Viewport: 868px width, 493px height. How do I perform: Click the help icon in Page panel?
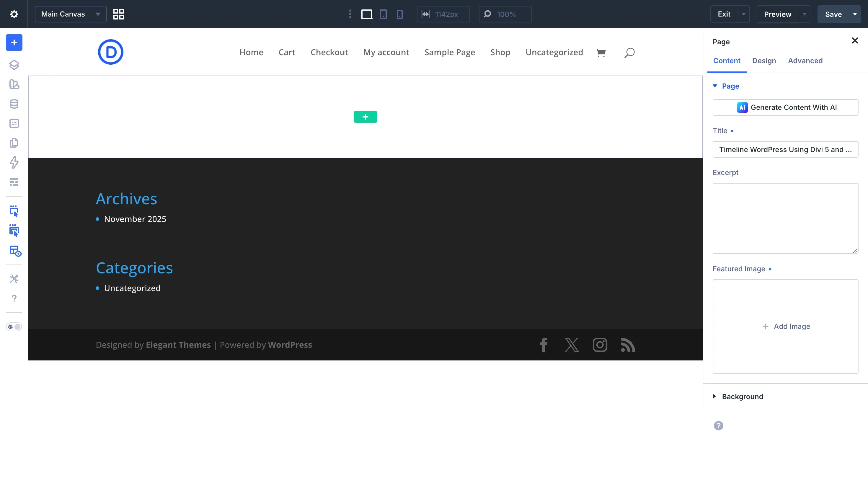tap(718, 426)
